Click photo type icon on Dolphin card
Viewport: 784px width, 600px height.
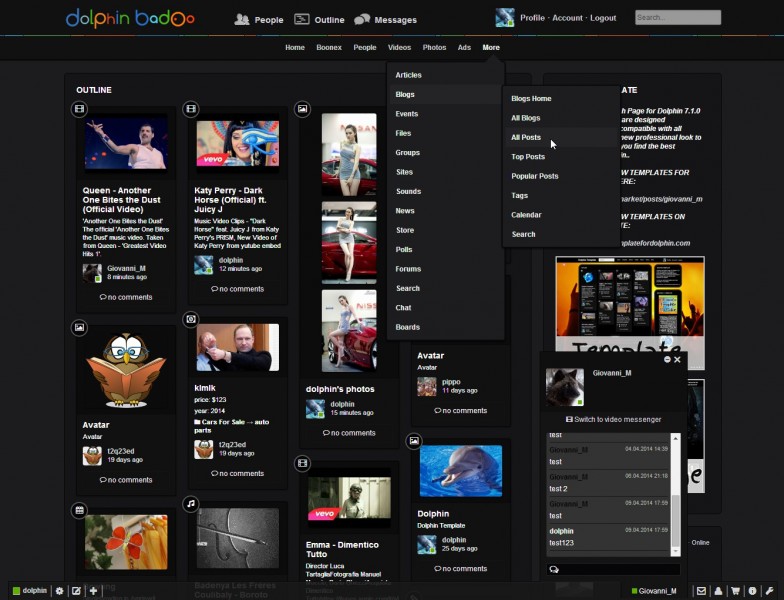tap(414, 440)
